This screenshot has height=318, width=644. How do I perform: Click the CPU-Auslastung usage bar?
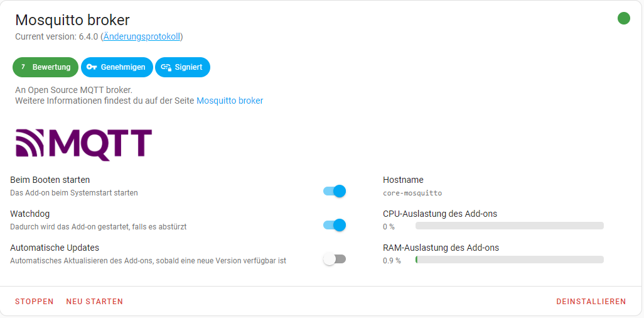pos(509,226)
